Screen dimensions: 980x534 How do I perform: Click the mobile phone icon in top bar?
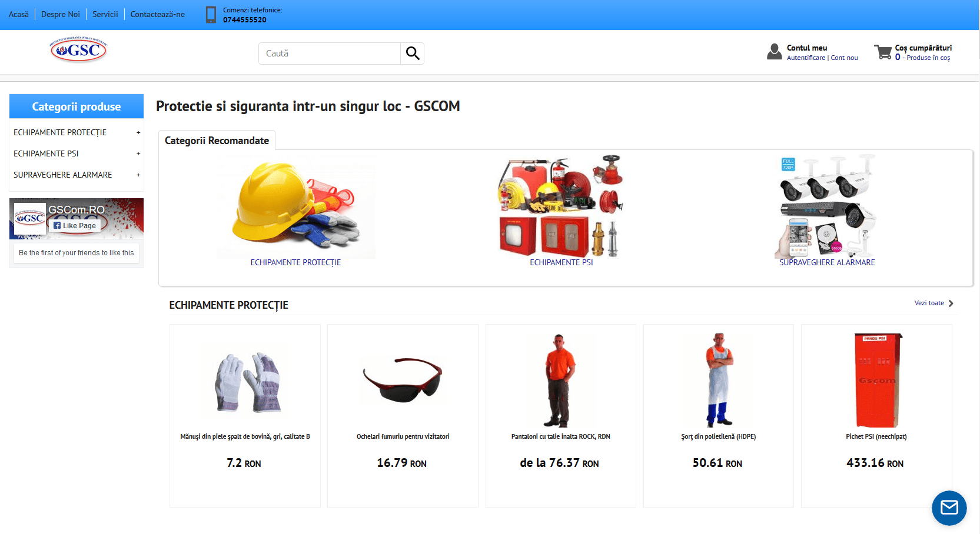click(x=211, y=15)
